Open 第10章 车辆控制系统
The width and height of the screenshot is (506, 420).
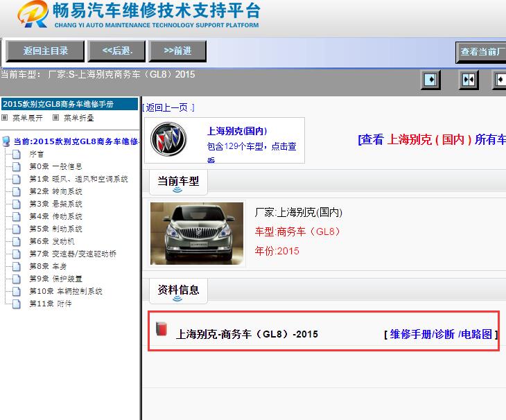pos(66,291)
